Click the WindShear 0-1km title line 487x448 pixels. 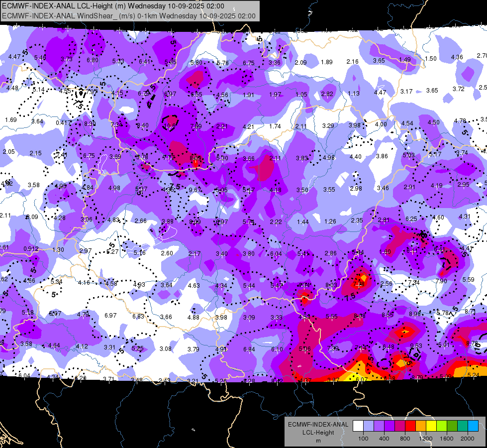pyautogui.click(x=128, y=16)
